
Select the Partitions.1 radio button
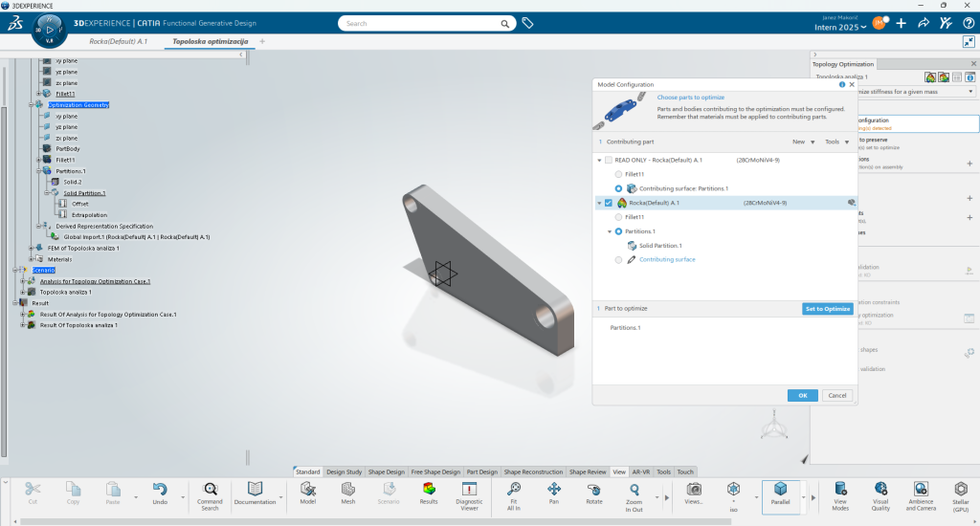tap(618, 231)
